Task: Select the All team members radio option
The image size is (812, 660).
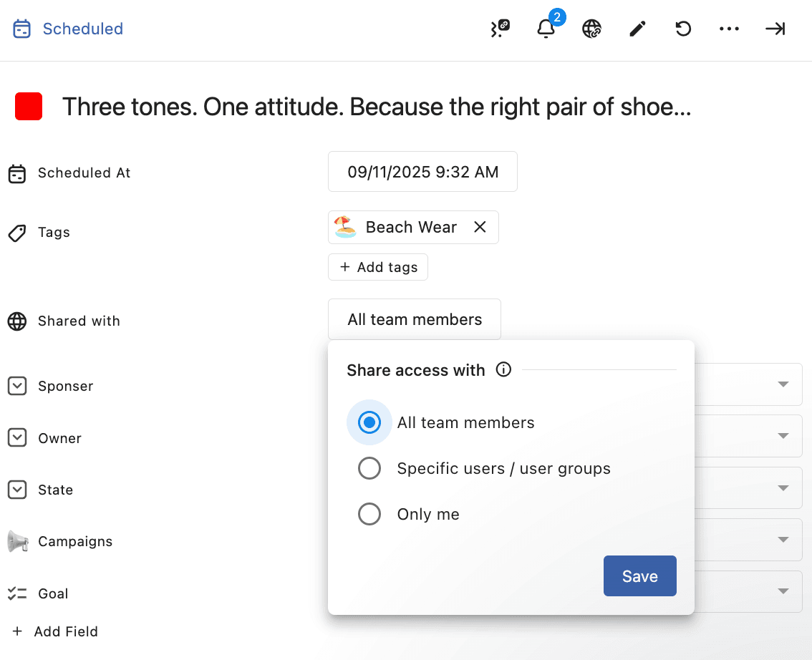Action: 369,423
